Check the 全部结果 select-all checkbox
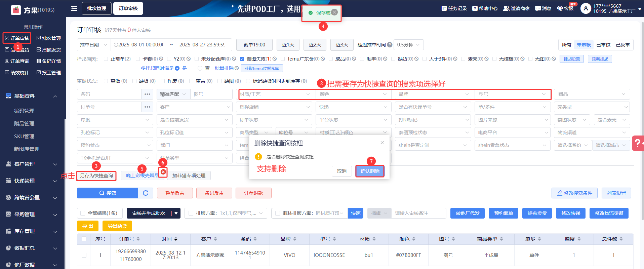644x269 pixels. 83,213
